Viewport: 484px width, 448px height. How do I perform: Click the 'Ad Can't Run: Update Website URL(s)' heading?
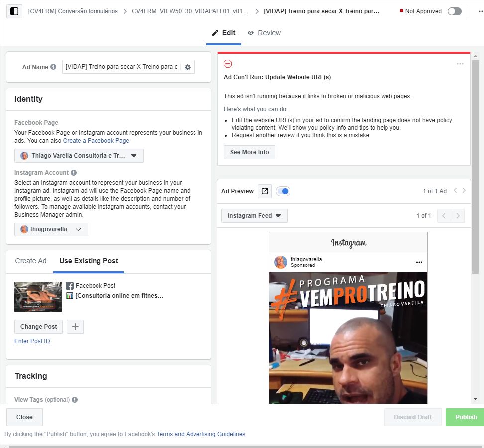pyautogui.click(x=277, y=77)
